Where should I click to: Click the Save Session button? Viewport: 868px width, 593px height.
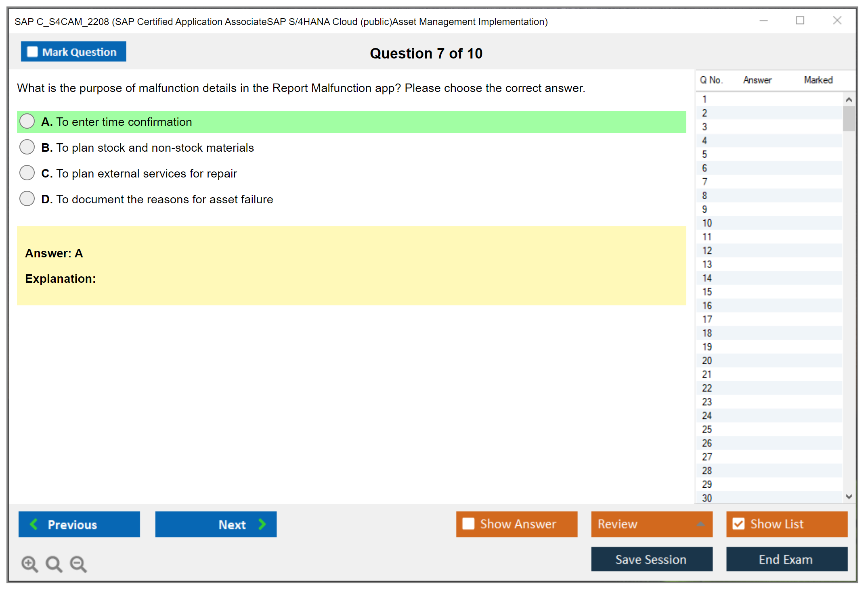[x=651, y=559]
